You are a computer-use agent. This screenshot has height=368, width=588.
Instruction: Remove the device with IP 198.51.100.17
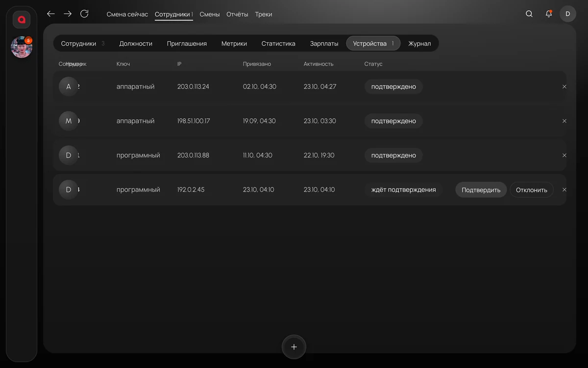pos(564,121)
